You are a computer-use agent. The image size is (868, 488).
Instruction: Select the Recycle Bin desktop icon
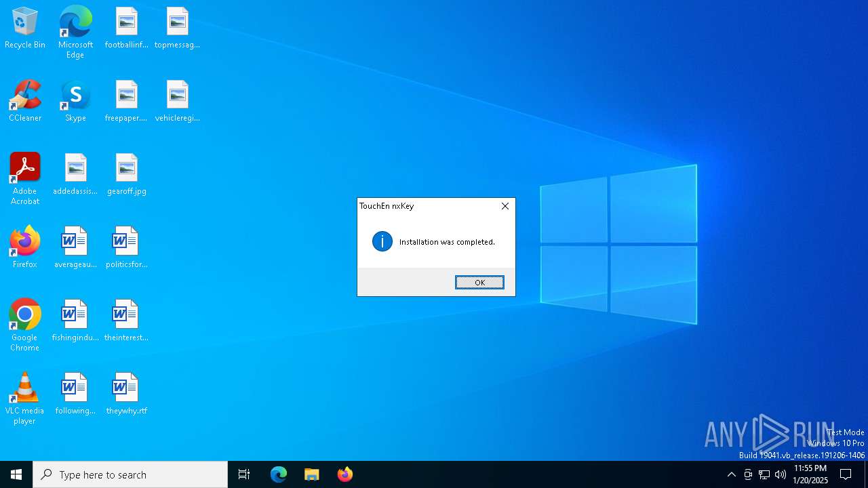click(25, 28)
